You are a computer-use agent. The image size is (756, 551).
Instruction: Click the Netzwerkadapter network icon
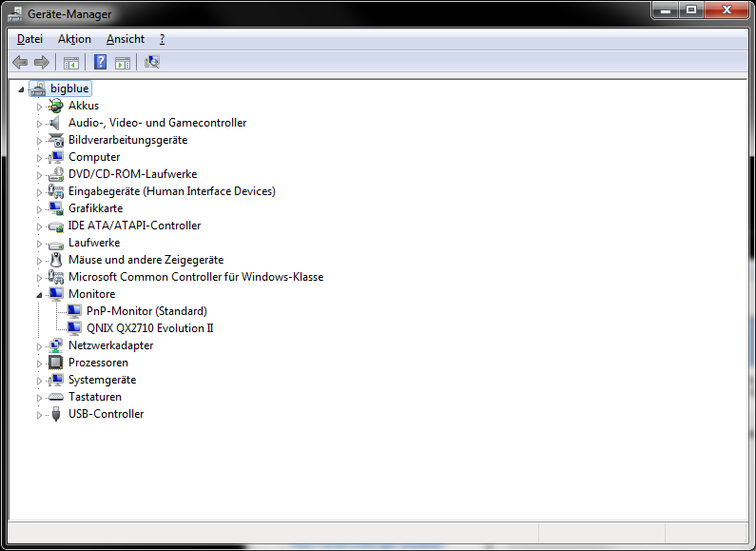pos(56,345)
